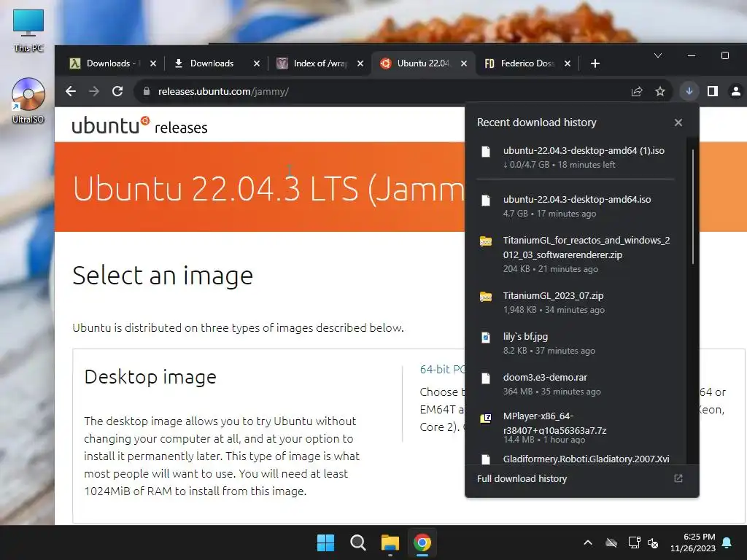Click the 7z icon of MPlayer-x86_64 archive
This screenshot has width=747, height=560.
[x=485, y=419]
